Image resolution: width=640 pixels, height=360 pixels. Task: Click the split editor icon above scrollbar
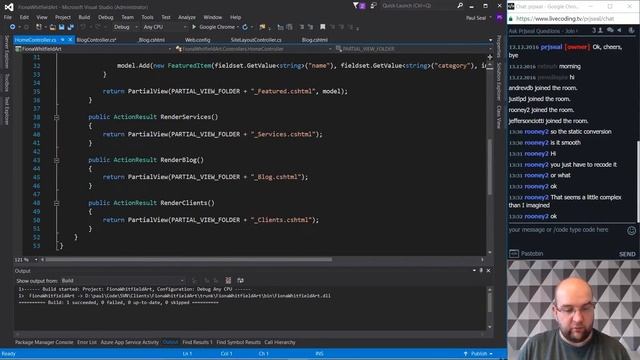point(490,57)
